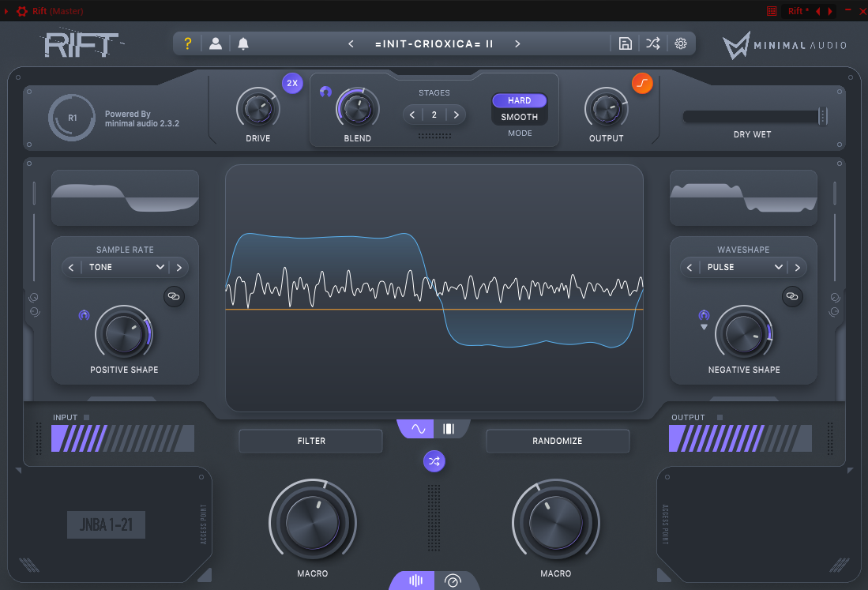Decrease the Stages count

pyautogui.click(x=411, y=115)
